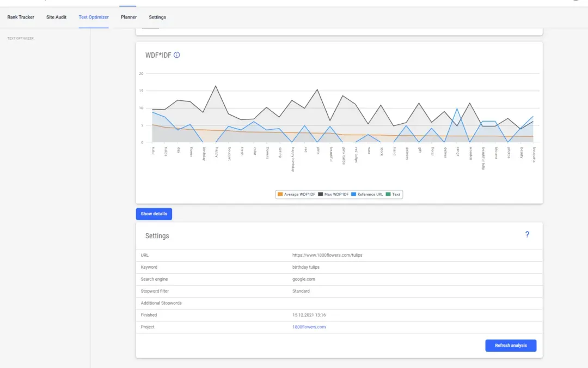This screenshot has width=588, height=368.
Task: Click the Stopword filter row label
Action: (155, 291)
